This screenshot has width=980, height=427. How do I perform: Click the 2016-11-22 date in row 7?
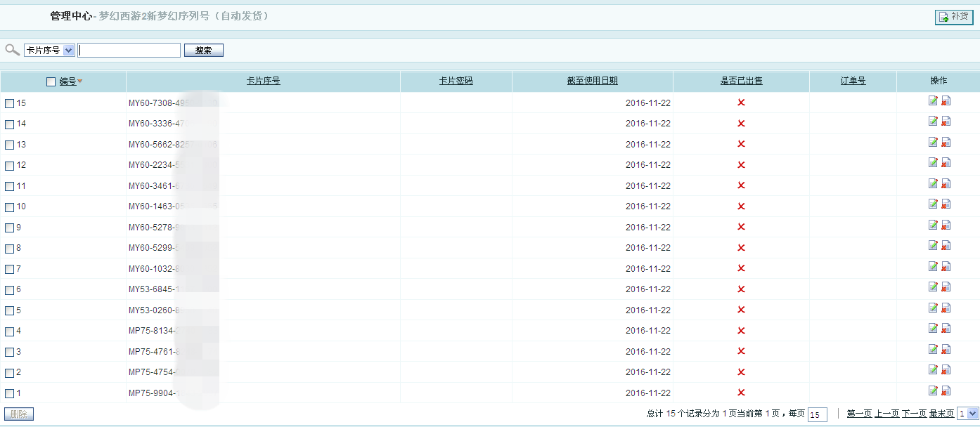648,269
